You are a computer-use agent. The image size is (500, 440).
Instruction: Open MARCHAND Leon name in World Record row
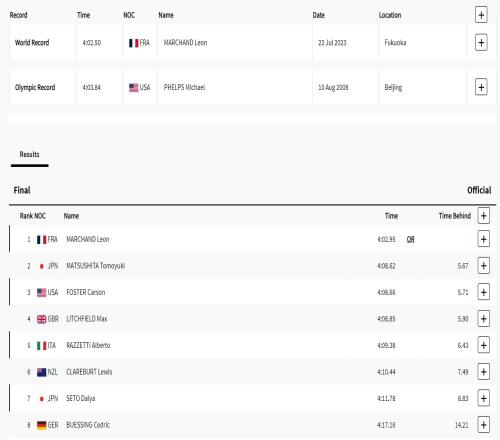click(x=185, y=43)
